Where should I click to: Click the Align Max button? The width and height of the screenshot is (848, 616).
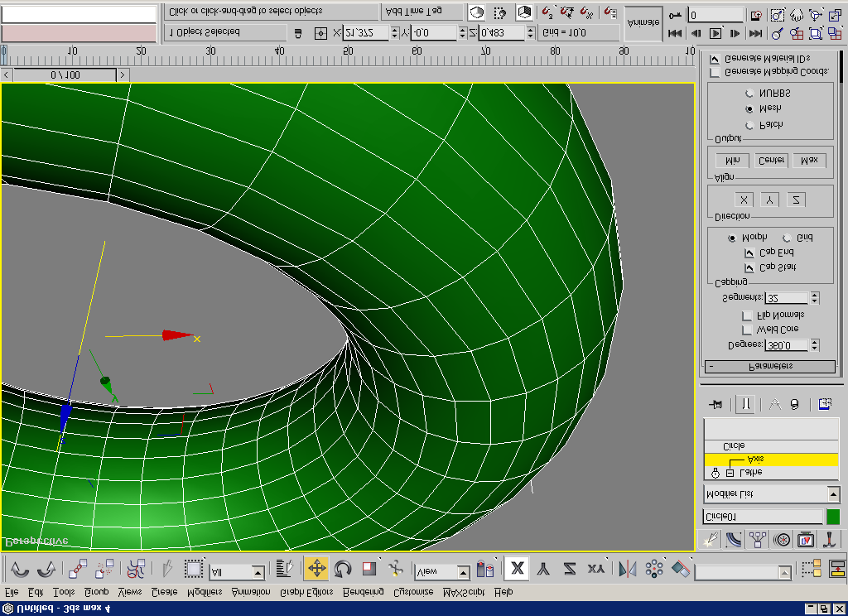point(809,161)
